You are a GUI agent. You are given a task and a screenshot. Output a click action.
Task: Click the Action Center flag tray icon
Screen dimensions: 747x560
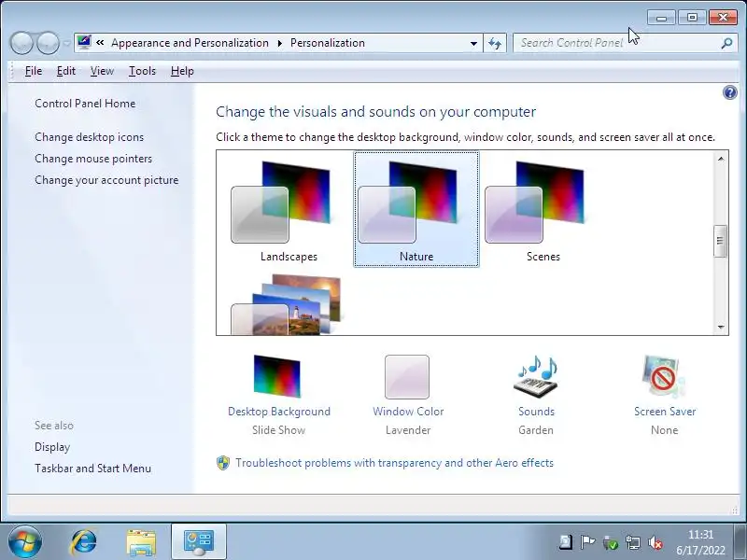click(x=588, y=542)
